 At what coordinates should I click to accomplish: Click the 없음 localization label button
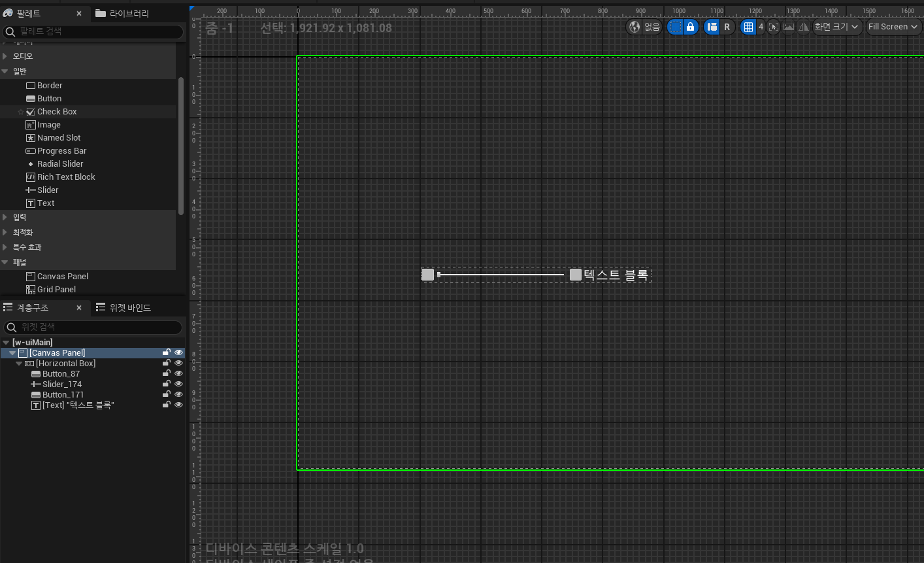pyautogui.click(x=652, y=27)
